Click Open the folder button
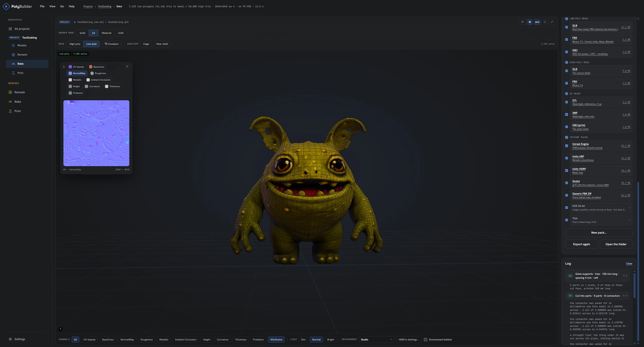 point(616,244)
